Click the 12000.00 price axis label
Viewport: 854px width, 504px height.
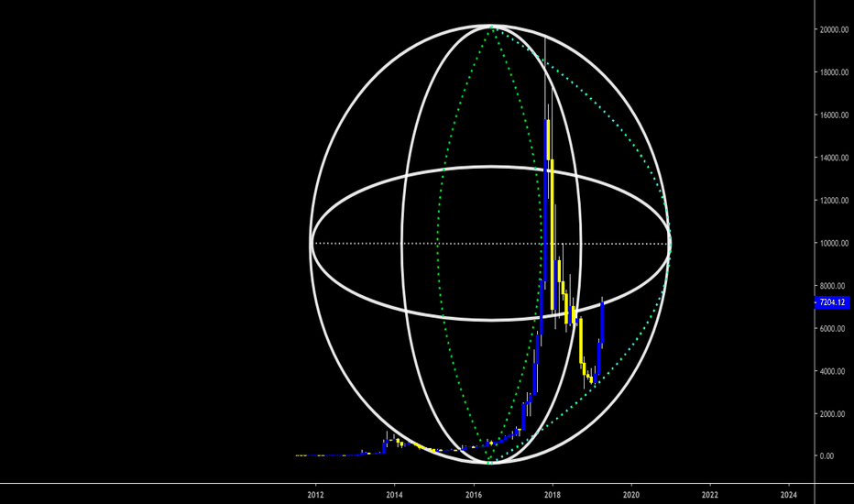click(x=834, y=201)
